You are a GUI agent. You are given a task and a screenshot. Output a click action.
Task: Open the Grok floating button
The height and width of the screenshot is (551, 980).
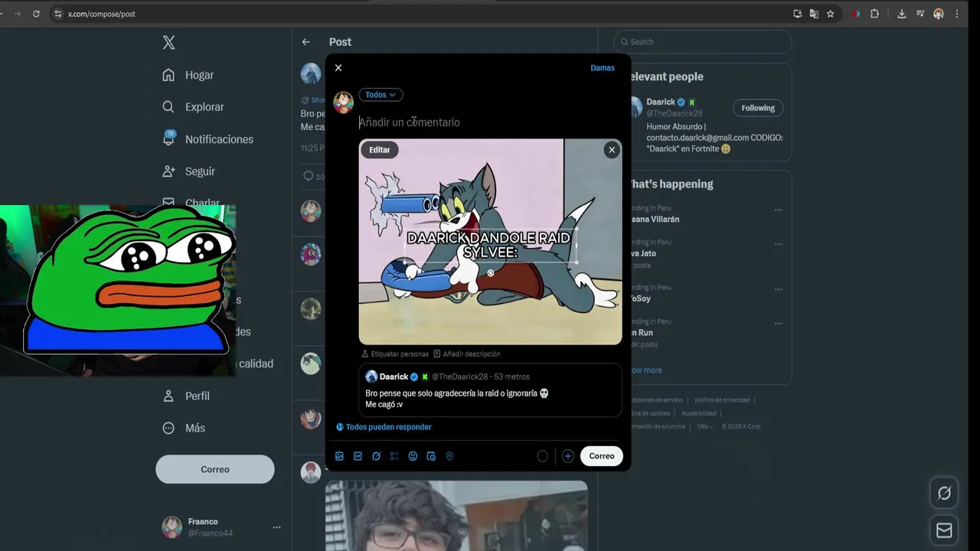[x=944, y=494]
